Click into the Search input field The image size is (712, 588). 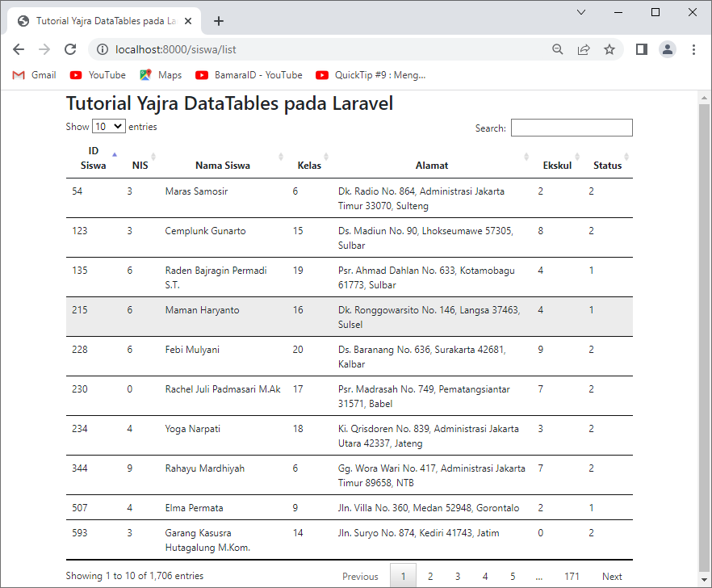click(572, 128)
